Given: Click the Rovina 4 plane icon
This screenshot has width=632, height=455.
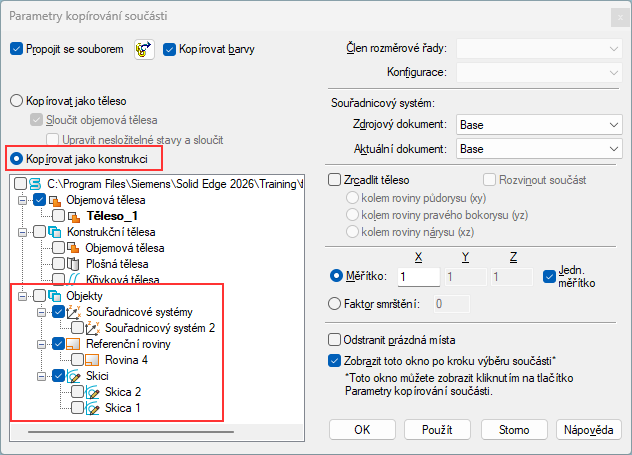Looking at the screenshot, I should click(93, 360).
